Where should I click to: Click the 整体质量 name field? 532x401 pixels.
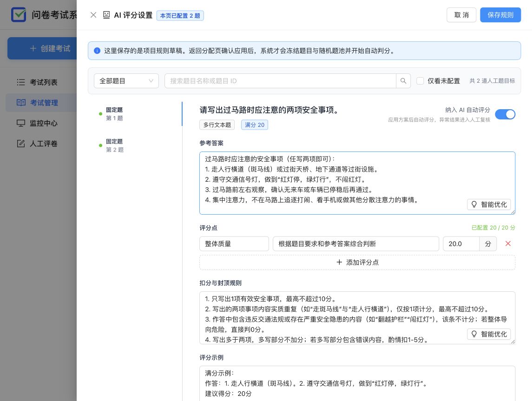(234, 243)
